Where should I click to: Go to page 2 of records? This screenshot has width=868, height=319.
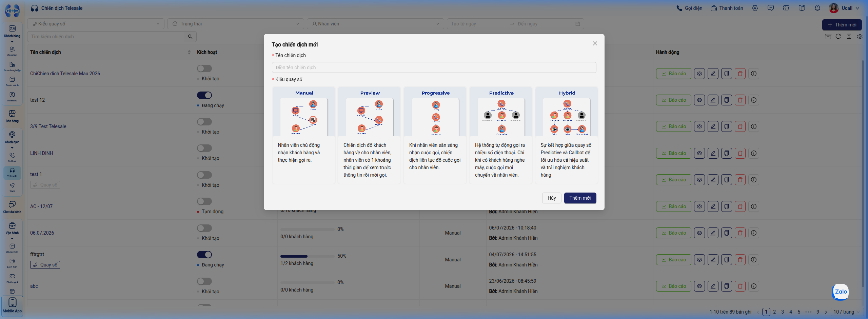774,312
